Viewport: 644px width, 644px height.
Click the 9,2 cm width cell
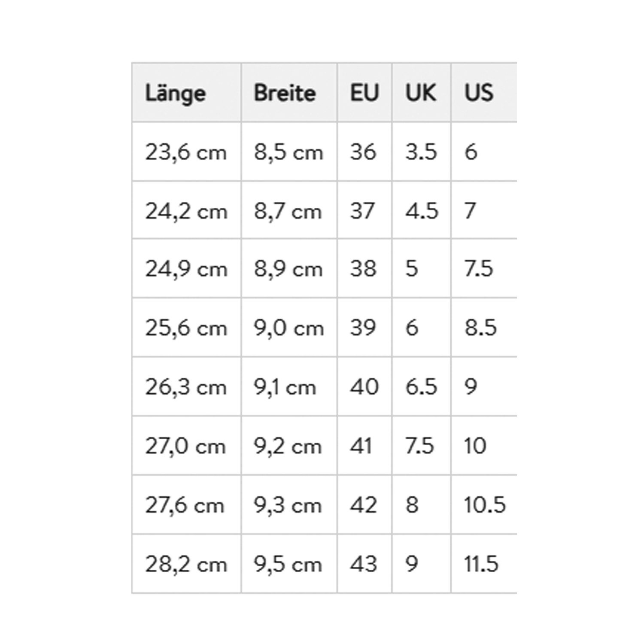[x=288, y=447]
